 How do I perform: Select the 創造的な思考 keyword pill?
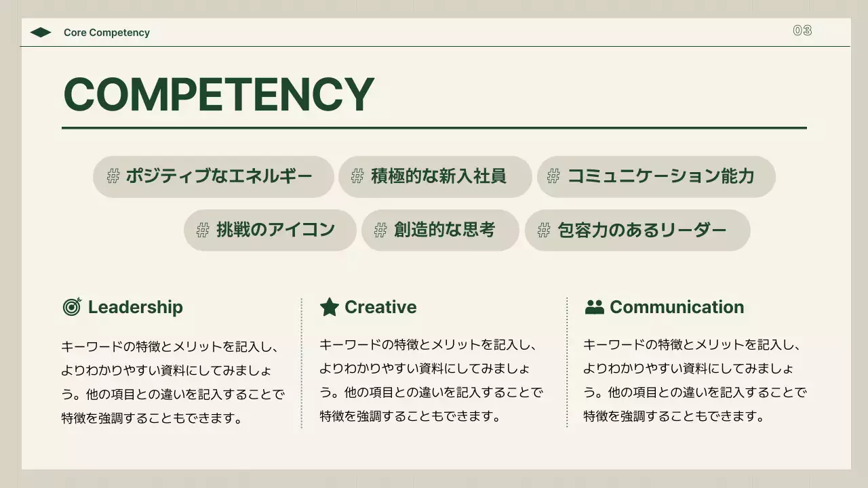[x=441, y=230]
